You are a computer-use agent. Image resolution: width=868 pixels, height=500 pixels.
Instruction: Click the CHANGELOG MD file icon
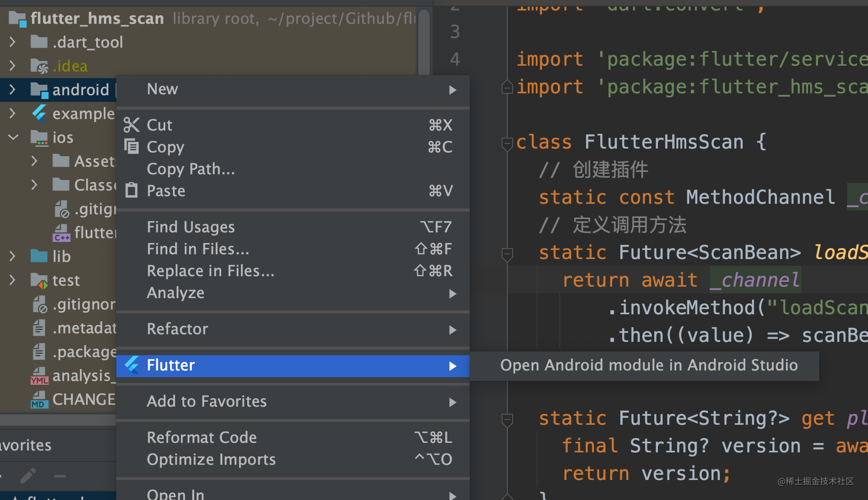click(x=39, y=400)
